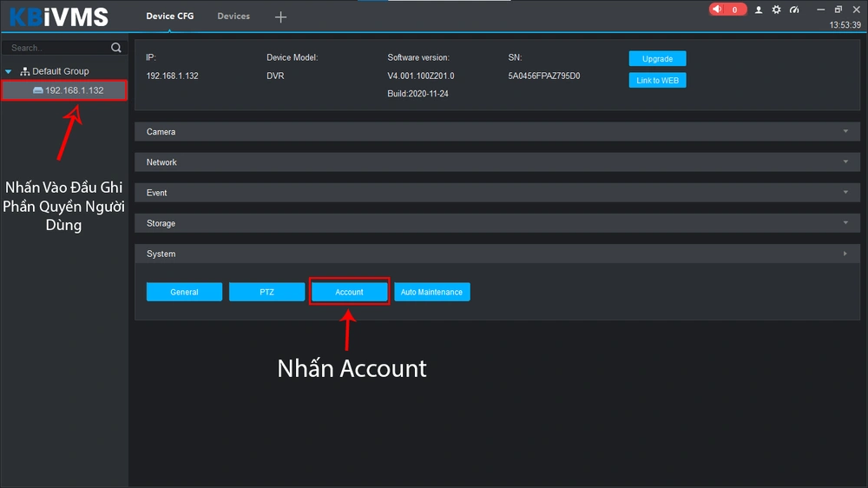
Task: Expand the Storage section
Action: coord(497,223)
